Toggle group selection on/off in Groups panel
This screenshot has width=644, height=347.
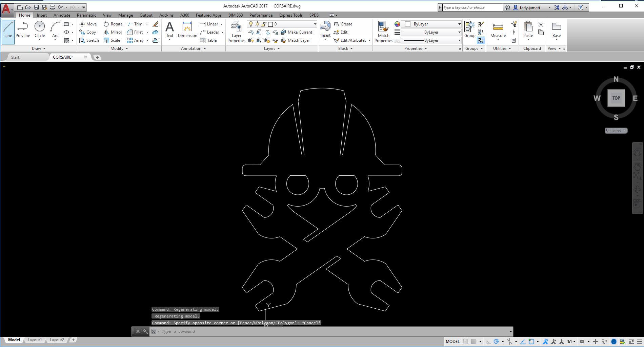click(x=481, y=40)
